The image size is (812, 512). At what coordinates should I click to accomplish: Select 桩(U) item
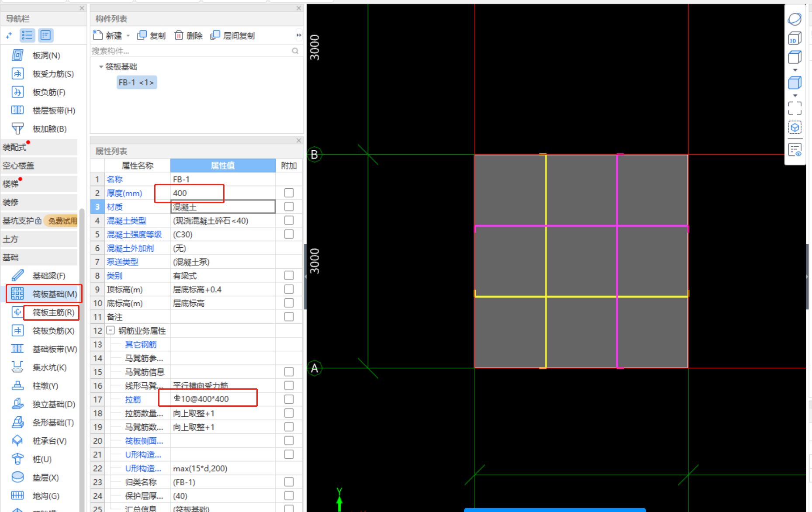pyautogui.click(x=32, y=459)
